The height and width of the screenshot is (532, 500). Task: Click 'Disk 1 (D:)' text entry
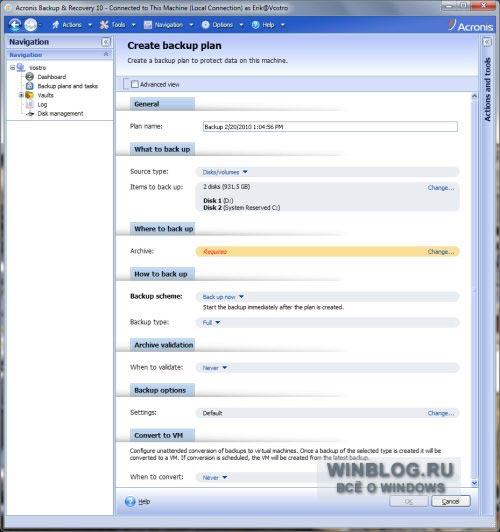pyautogui.click(x=218, y=200)
